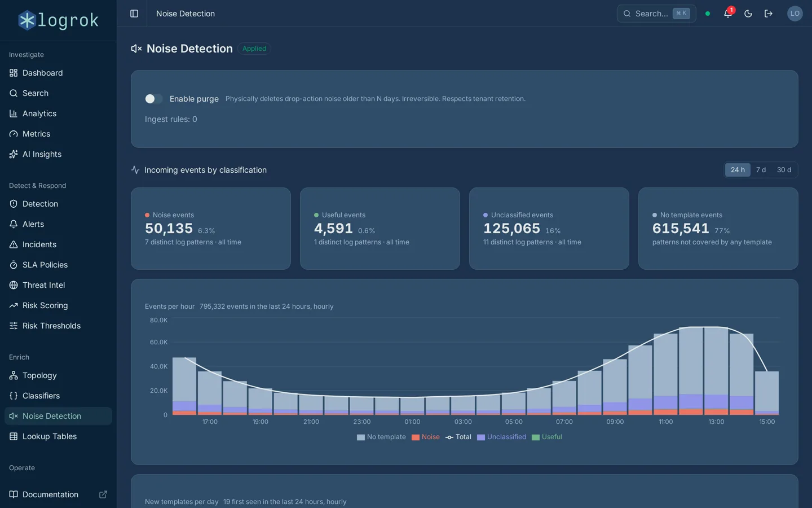Click the Unclassified events card
Viewport: 812px width, 508px height.
point(549,229)
